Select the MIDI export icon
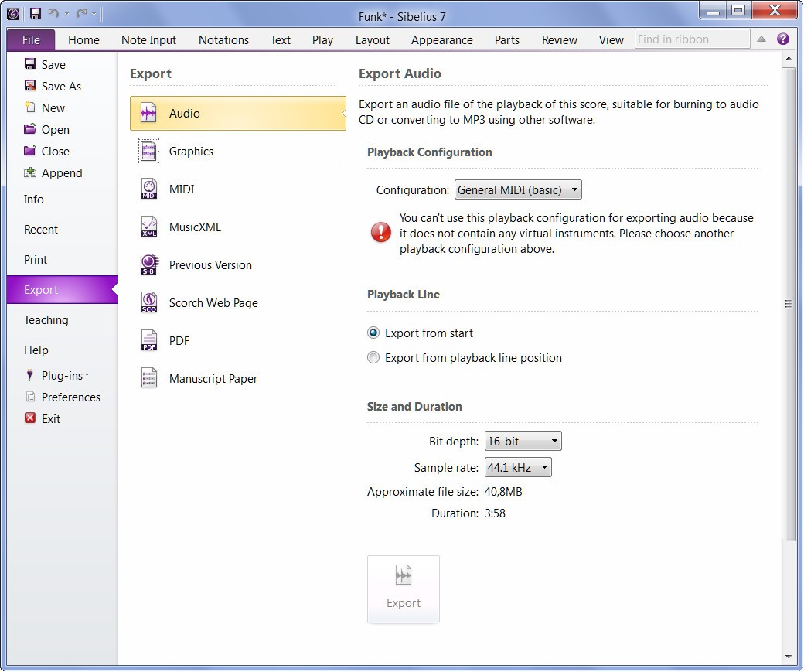The image size is (804, 672). (148, 189)
